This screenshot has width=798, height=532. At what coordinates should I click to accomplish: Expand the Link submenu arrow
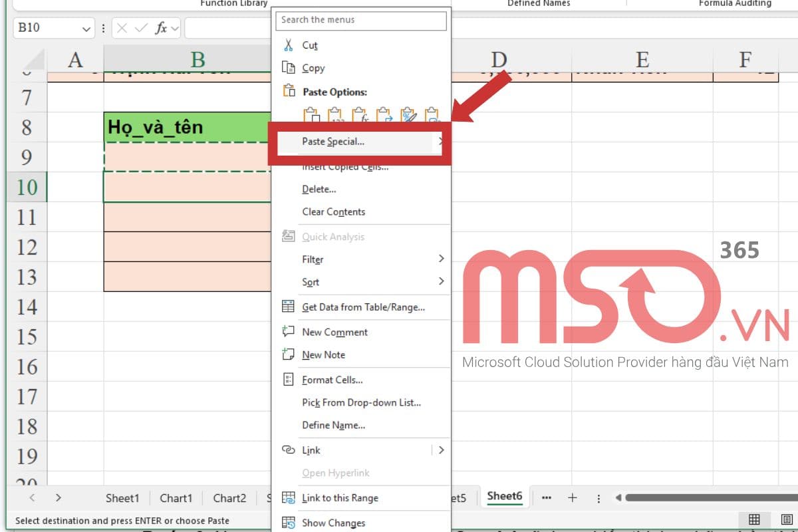tap(441, 450)
